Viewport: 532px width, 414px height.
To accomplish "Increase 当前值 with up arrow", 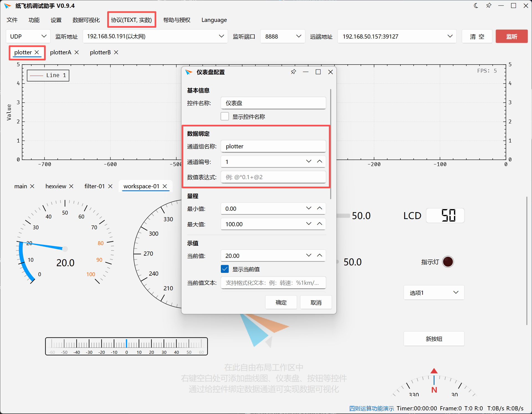I will [x=319, y=255].
